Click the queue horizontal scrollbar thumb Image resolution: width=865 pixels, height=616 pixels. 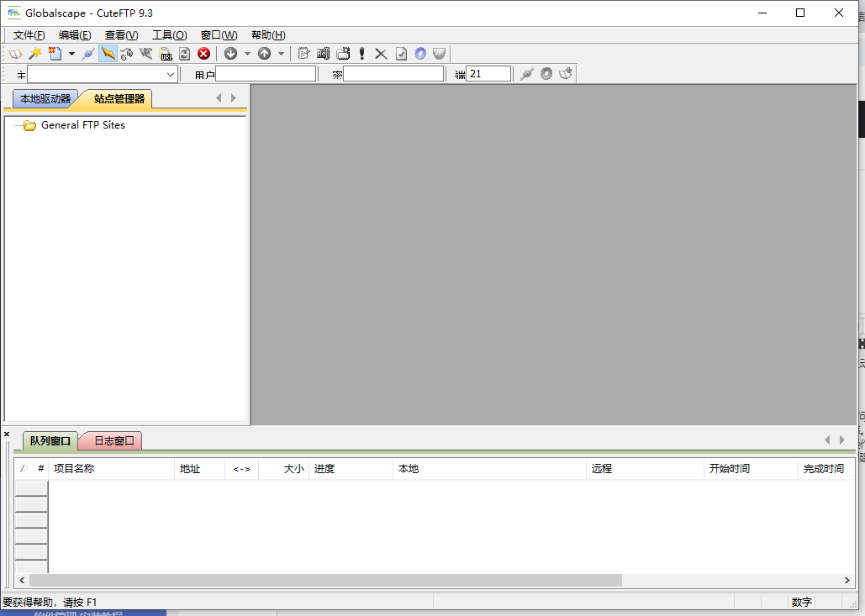[x=325, y=580]
